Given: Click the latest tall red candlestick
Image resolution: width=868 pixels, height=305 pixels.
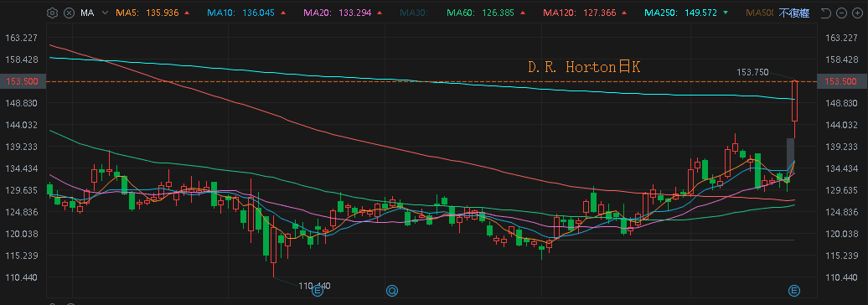Looking at the screenshot, I should (x=795, y=101).
